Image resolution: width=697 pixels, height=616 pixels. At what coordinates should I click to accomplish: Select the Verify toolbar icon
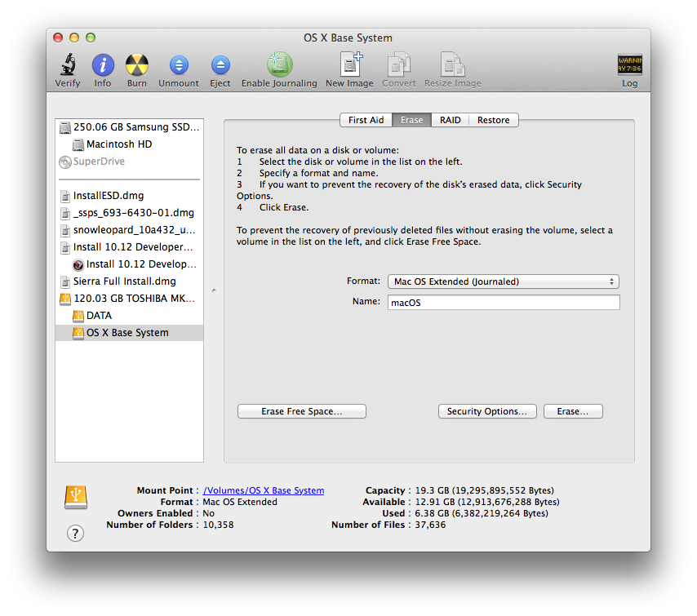67,65
